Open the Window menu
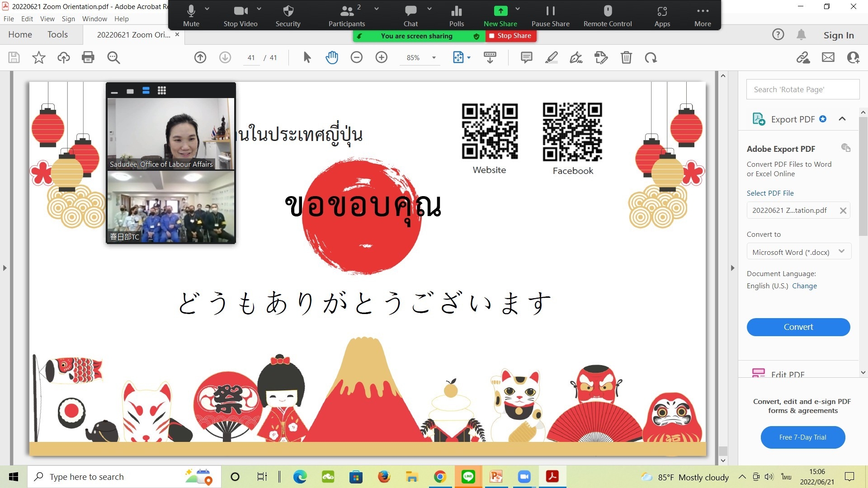 tap(94, 19)
